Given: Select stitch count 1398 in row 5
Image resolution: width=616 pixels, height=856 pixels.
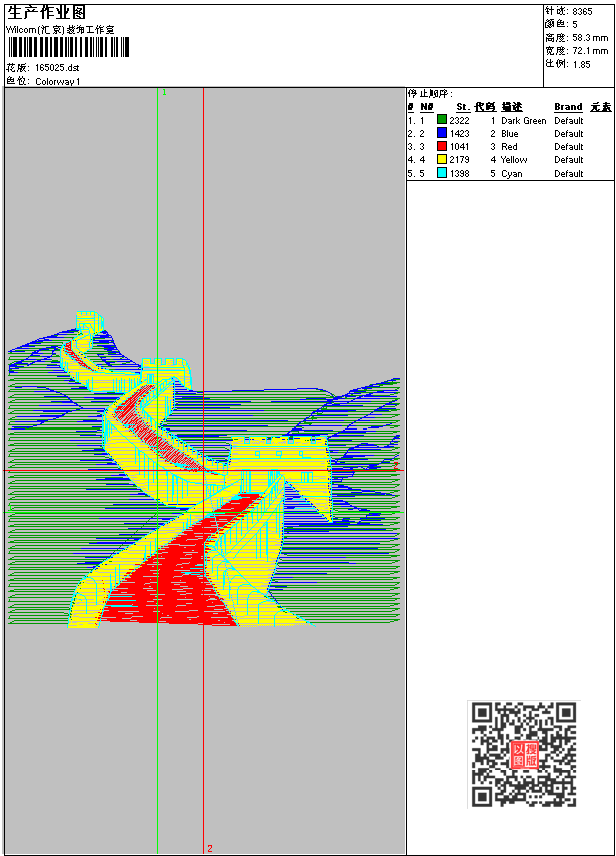Looking at the screenshot, I should (x=459, y=174).
